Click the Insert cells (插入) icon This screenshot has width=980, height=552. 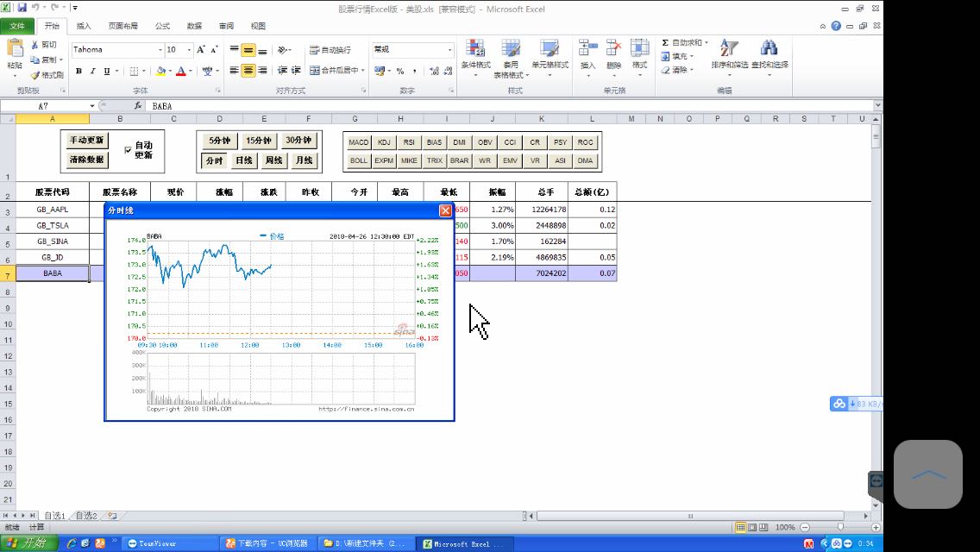point(587,49)
